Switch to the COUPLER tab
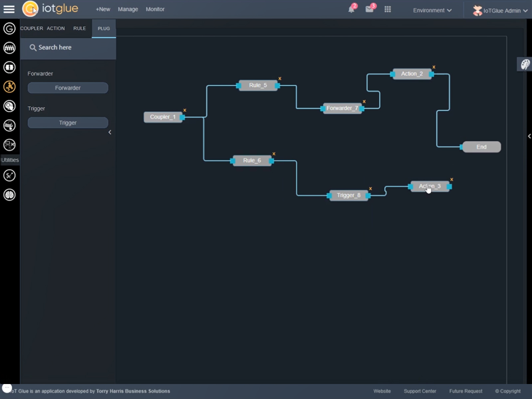 [32, 28]
